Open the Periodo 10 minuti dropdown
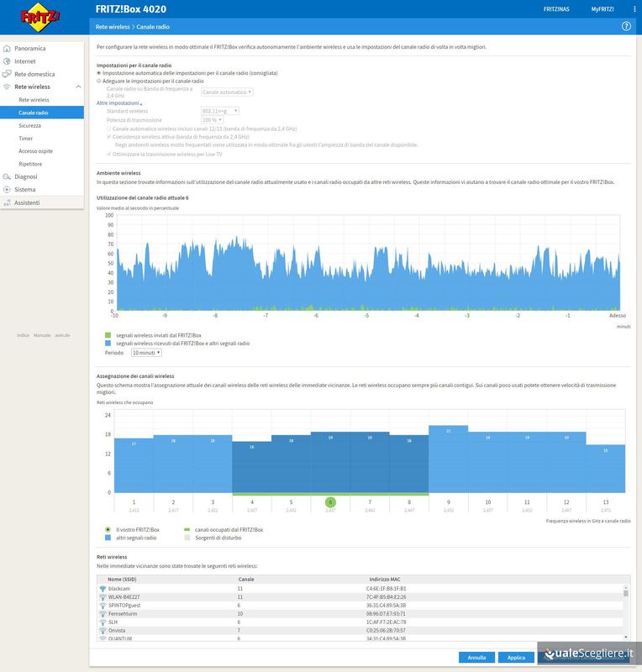Screen dimensions: 642x672 pos(146,353)
